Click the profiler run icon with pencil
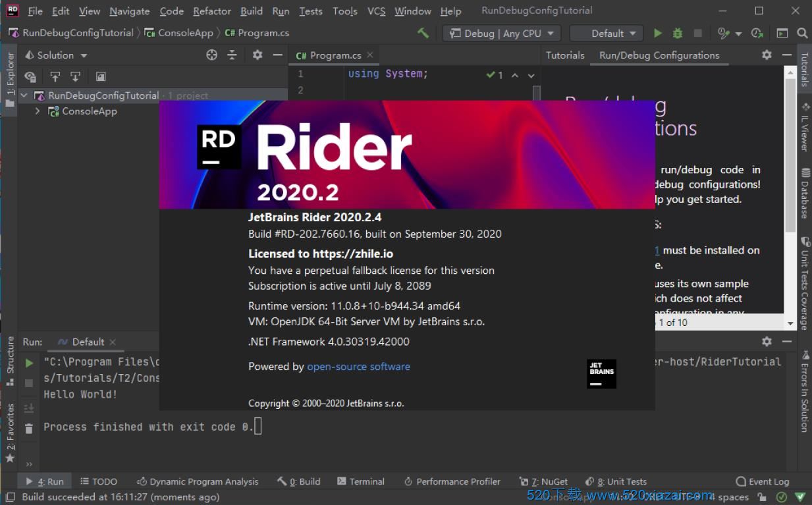Image resolution: width=812 pixels, height=505 pixels. (723, 33)
